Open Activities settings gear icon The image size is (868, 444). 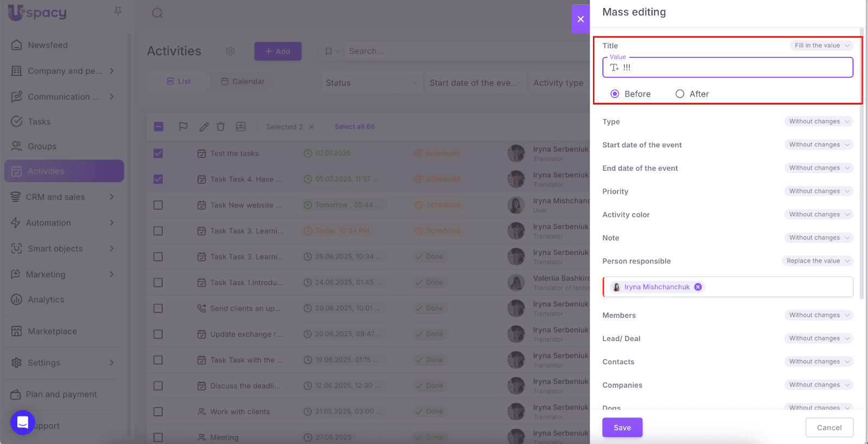(231, 51)
